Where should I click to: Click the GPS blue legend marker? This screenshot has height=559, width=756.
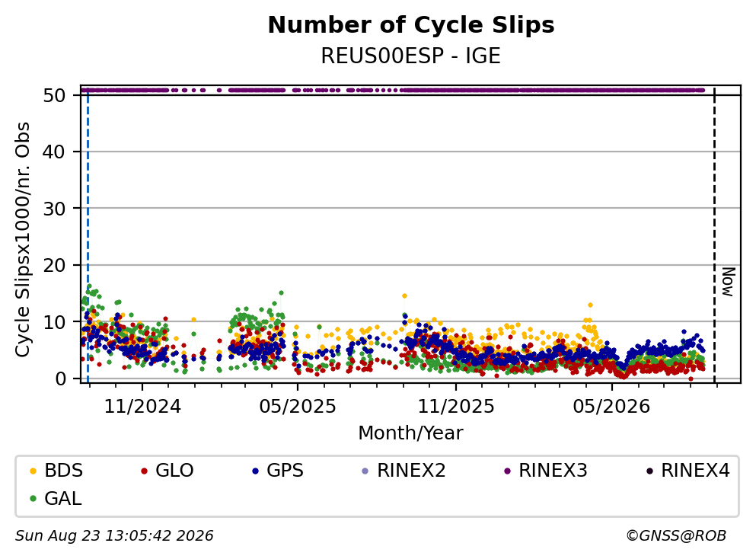[255, 471]
